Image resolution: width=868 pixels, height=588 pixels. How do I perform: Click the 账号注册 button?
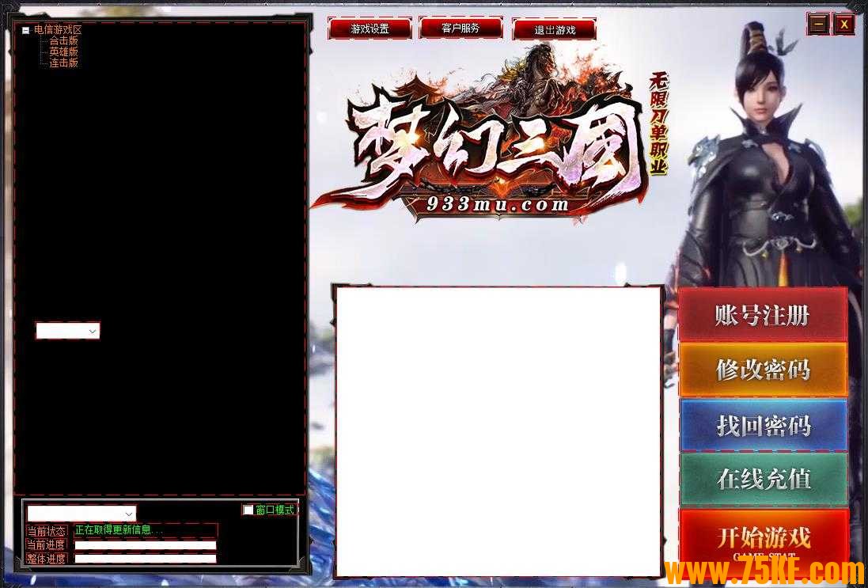coord(763,314)
